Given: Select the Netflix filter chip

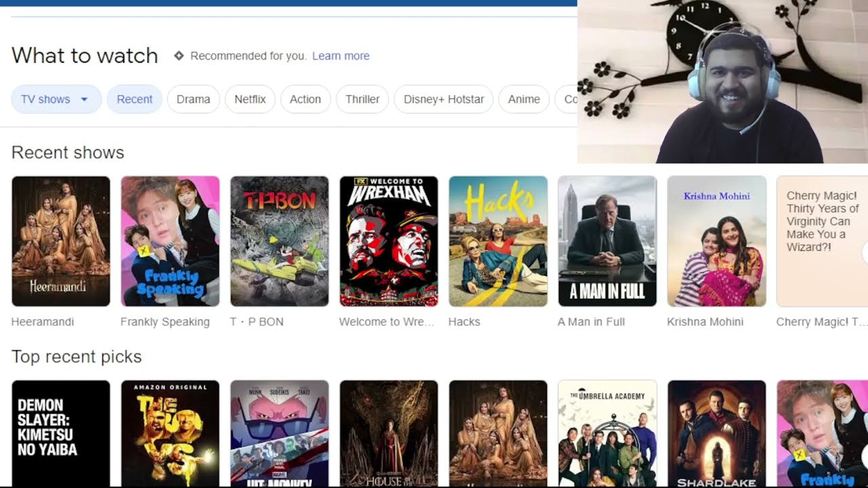Looking at the screenshot, I should click(250, 99).
